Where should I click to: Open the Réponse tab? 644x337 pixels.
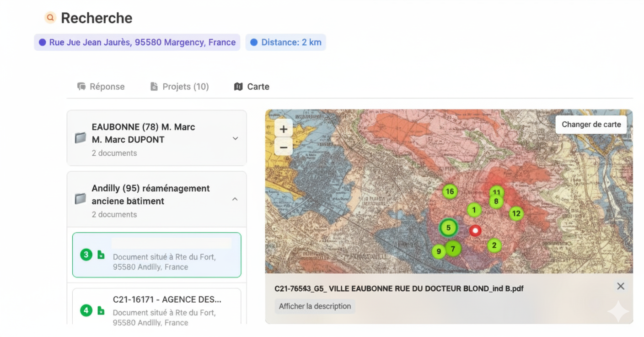point(101,87)
